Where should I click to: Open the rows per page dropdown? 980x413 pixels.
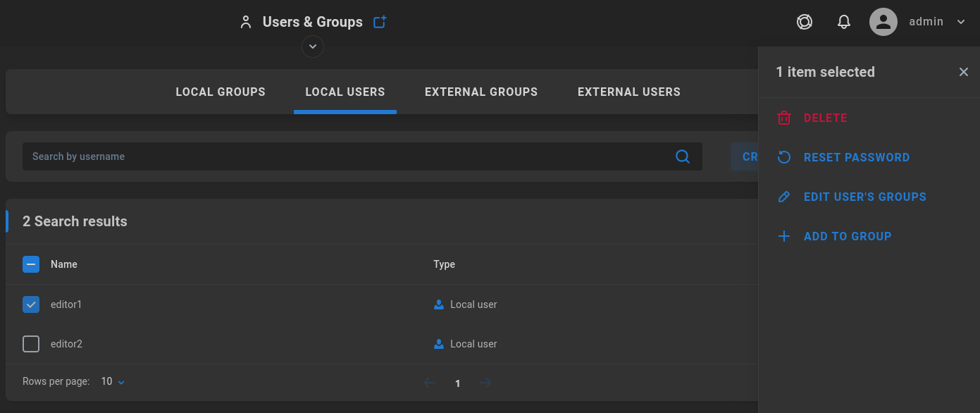[x=113, y=381]
